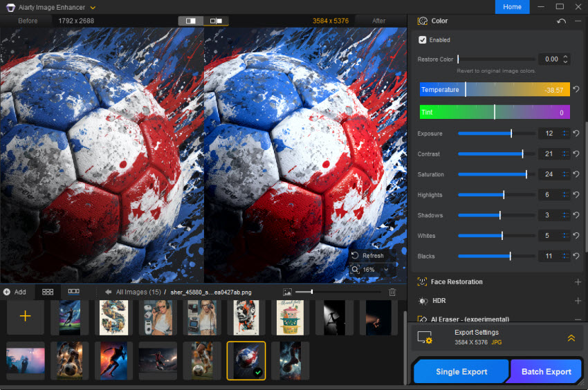This screenshot has width=588, height=390.
Task: Expand the HDR section
Action: [x=578, y=301]
